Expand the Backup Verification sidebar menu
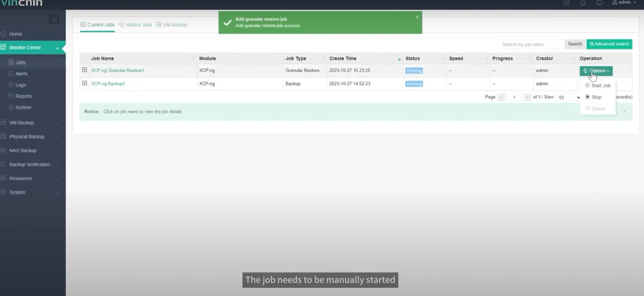This screenshot has width=644, height=296. pos(33,164)
